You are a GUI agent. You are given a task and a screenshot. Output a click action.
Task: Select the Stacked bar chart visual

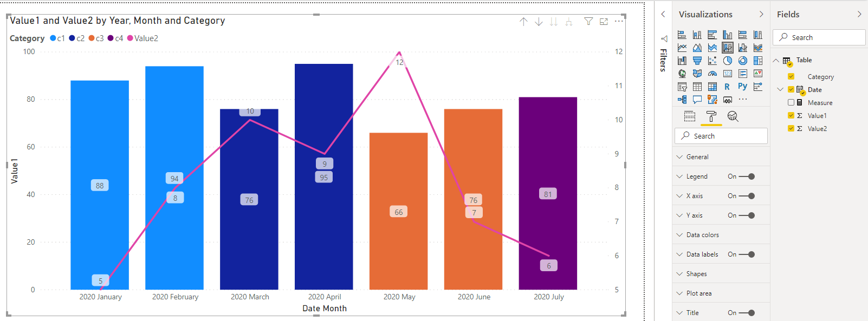(x=682, y=35)
